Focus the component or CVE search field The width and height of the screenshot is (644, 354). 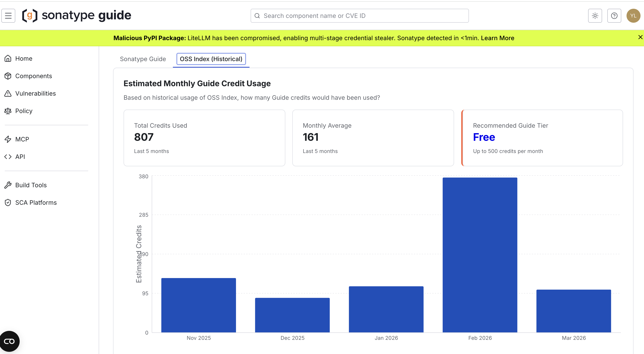pos(360,16)
